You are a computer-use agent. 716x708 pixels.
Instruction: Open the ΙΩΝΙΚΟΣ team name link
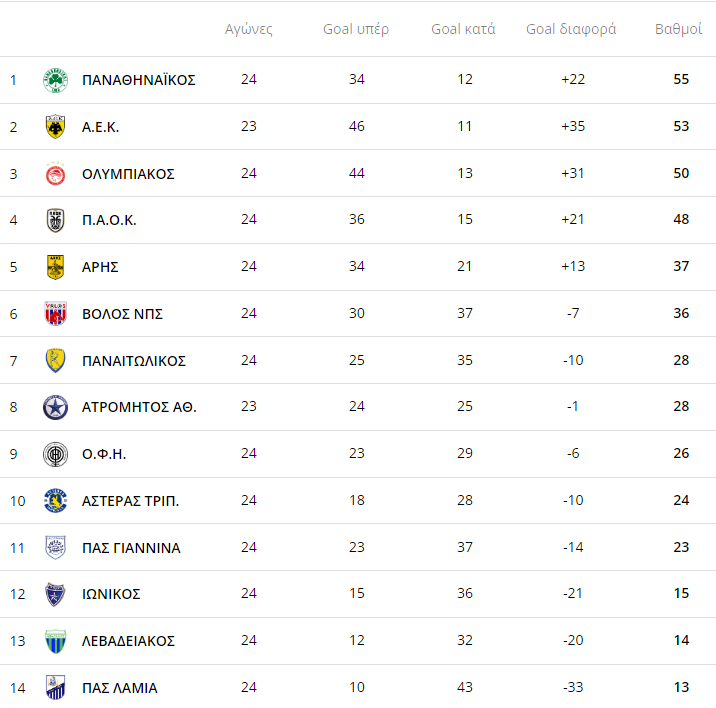click(x=111, y=594)
